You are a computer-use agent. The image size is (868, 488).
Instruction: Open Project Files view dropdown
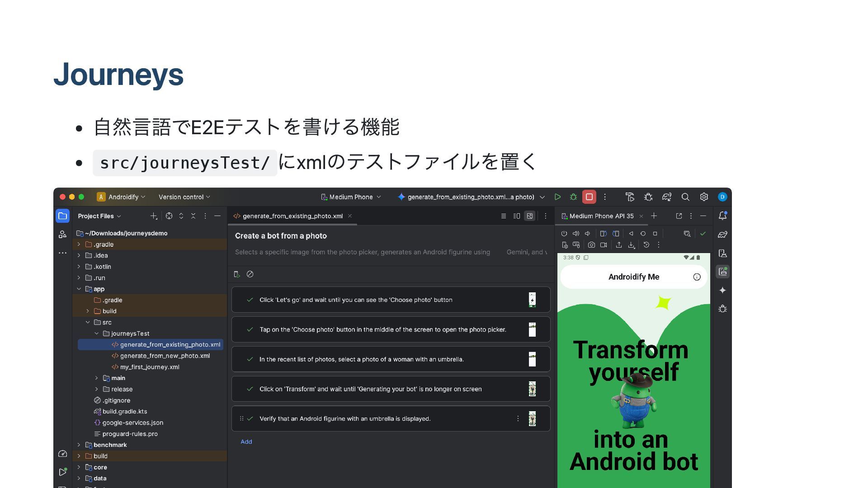99,216
